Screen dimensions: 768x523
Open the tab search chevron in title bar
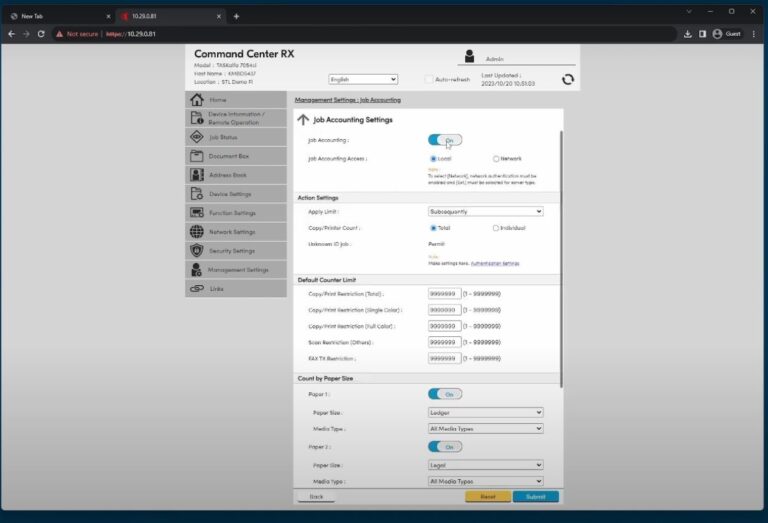pyautogui.click(x=689, y=11)
